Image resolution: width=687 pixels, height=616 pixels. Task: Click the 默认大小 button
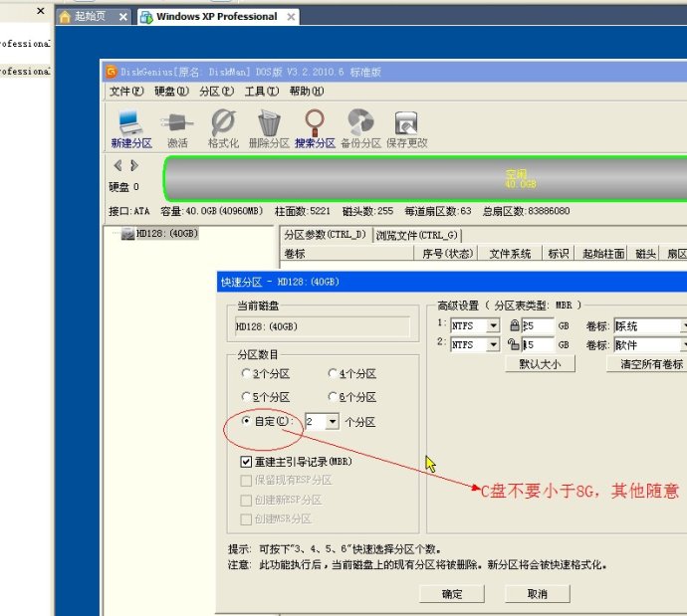pos(540,364)
